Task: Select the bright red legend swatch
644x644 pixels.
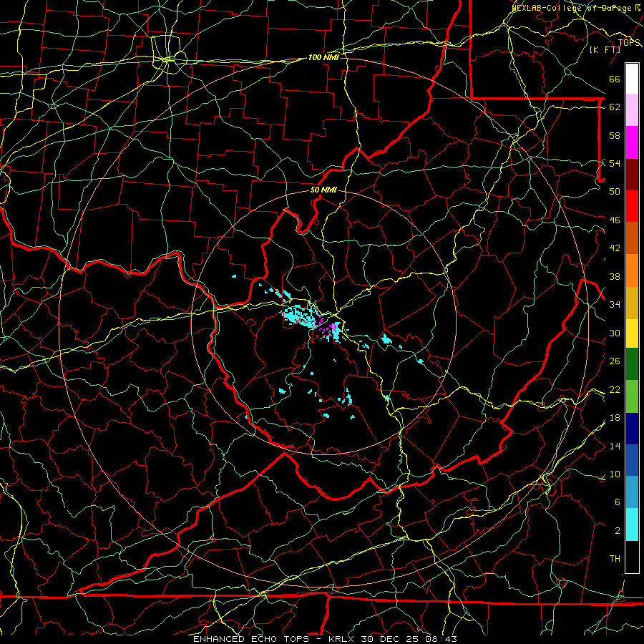Action: 632,206
